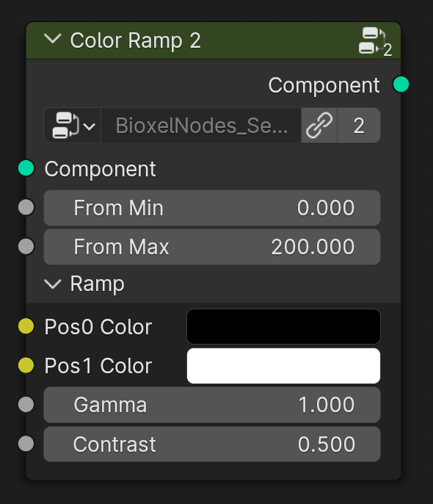The width and height of the screenshot is (433, 504).
Task: Click the From Max 200.000 field
Action: tap(212, 247)
